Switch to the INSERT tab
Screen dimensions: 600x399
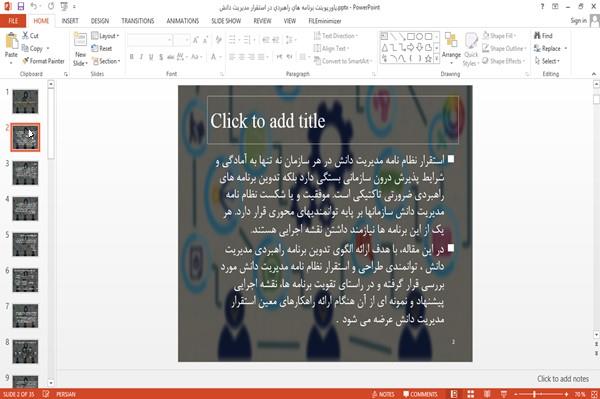(70, 21)
